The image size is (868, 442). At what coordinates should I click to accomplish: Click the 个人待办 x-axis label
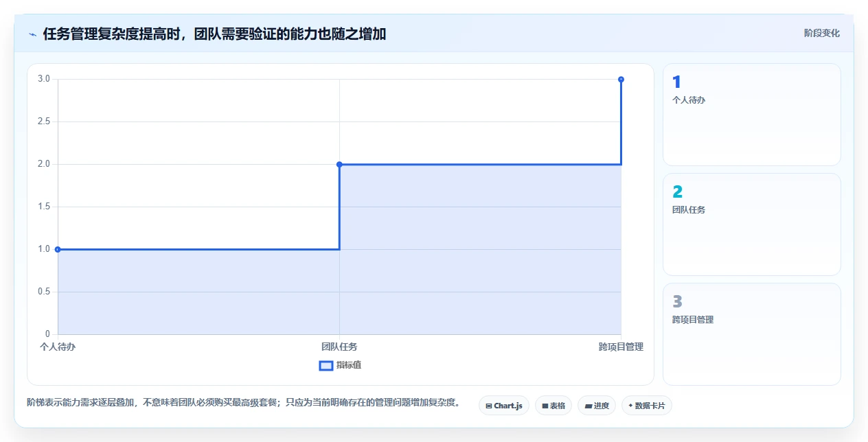[58, 347]
